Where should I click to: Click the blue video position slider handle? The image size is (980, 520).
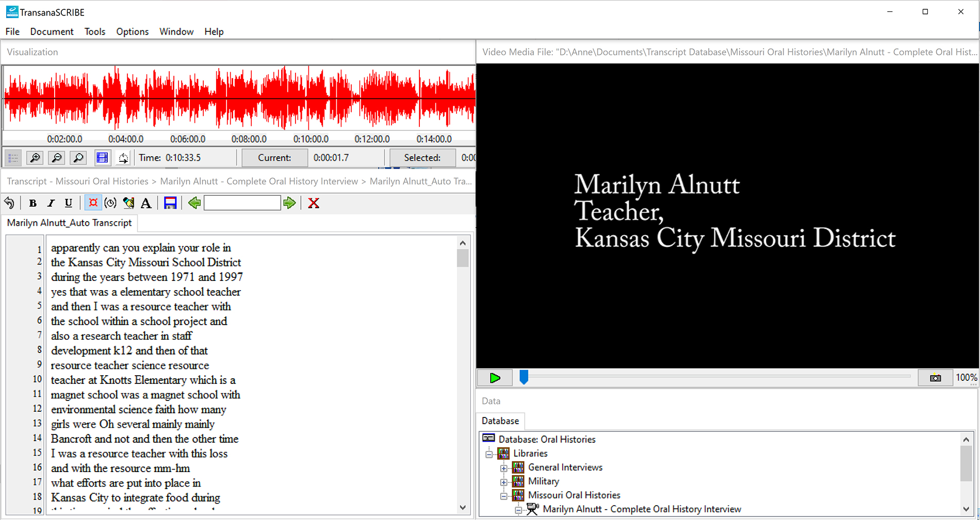coord(524,377)
